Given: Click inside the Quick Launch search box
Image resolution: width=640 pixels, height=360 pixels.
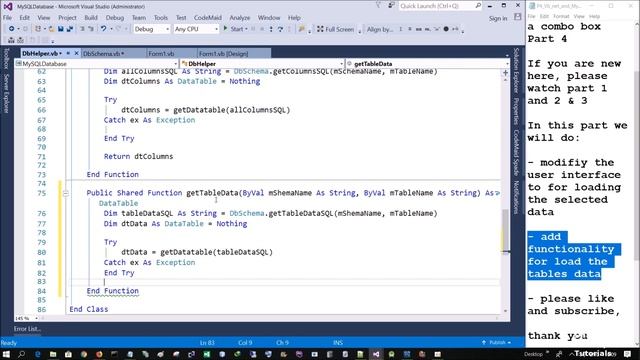Looking at the screenshot, I should tap(436, 6).
